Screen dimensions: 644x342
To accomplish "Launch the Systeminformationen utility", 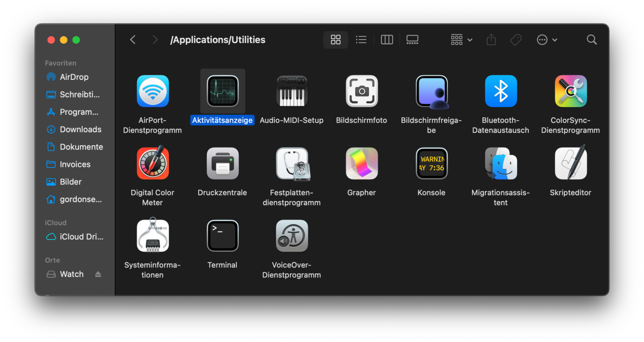I will point(152,235).
